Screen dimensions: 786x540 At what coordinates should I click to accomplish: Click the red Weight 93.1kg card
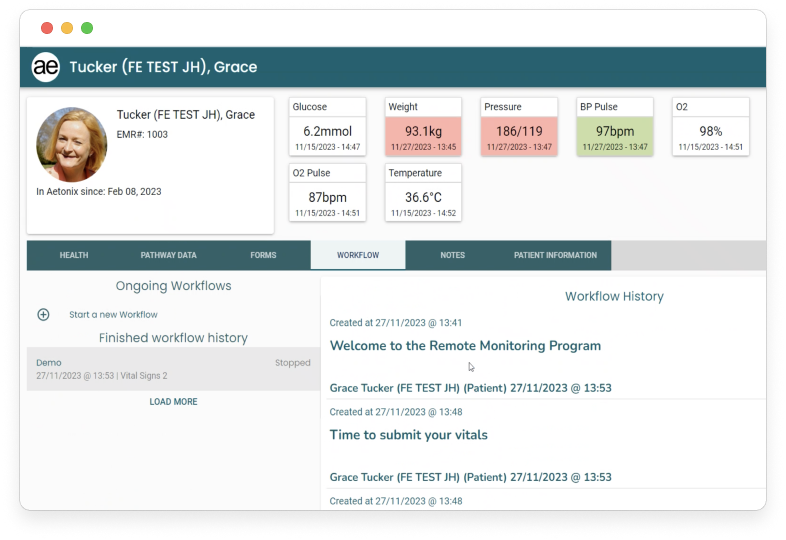(423, 127)
